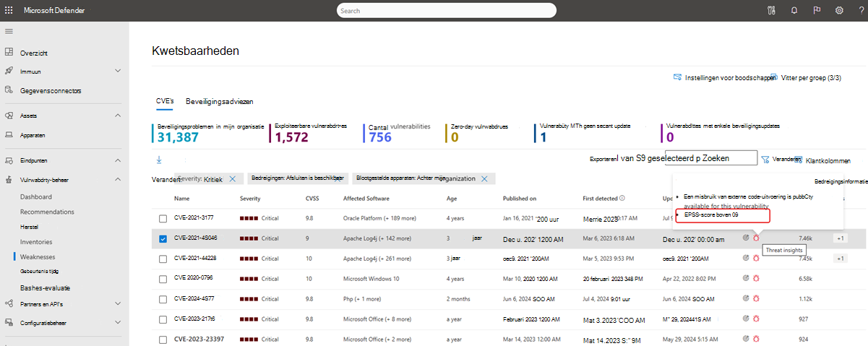Click the Gegevensconnectors sidebar icon

point(9,90)
